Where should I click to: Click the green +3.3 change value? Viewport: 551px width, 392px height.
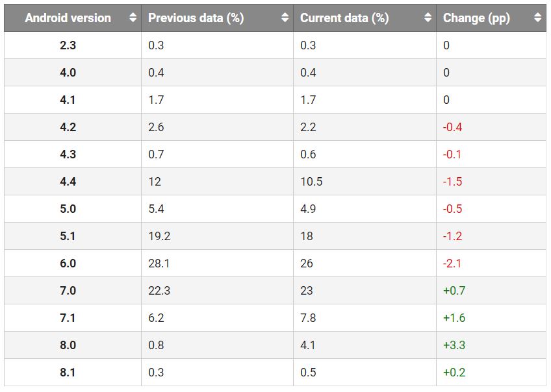pos(454,345)
